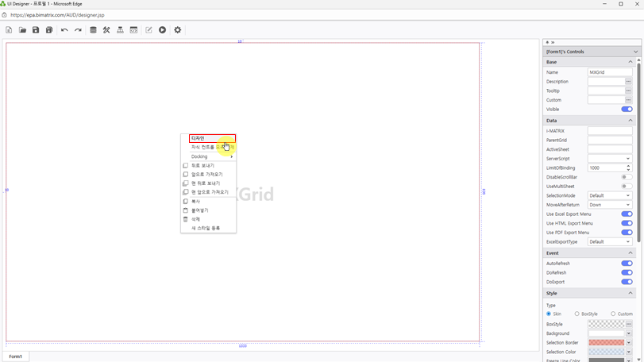Click the New document toolbar icon
Screen dimensions: 644x362
click(9, 30)
